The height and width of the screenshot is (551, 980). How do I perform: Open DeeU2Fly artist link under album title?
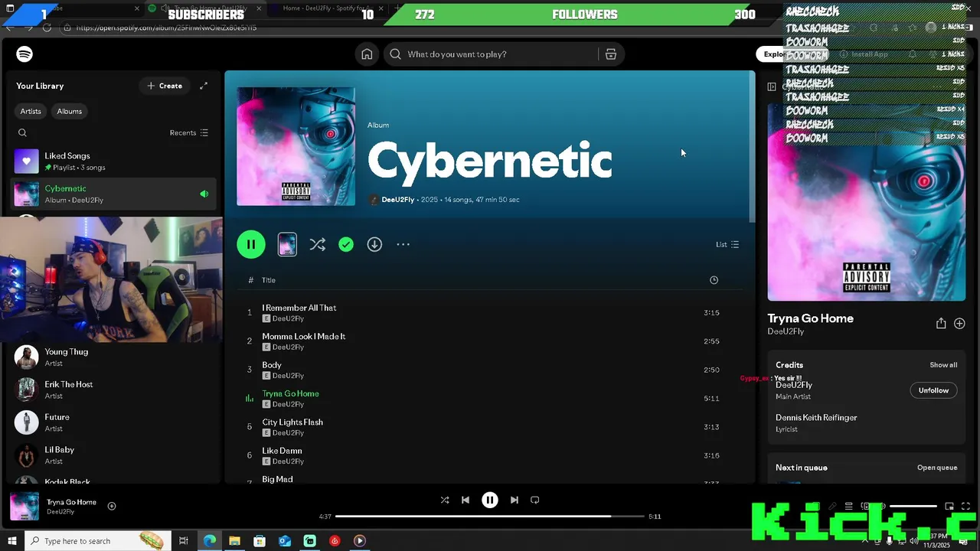[x=397, y=200]
